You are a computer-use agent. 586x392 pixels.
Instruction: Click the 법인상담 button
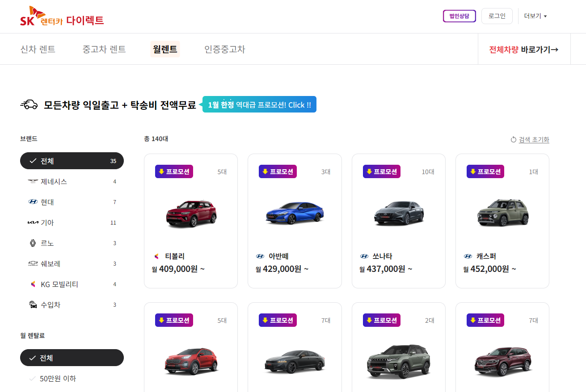click(460, 16)
